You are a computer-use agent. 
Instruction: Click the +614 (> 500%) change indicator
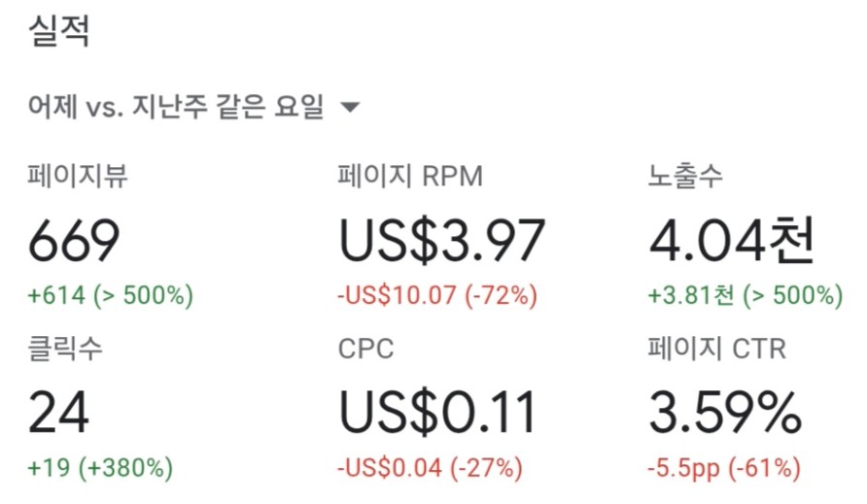point(111,295)
